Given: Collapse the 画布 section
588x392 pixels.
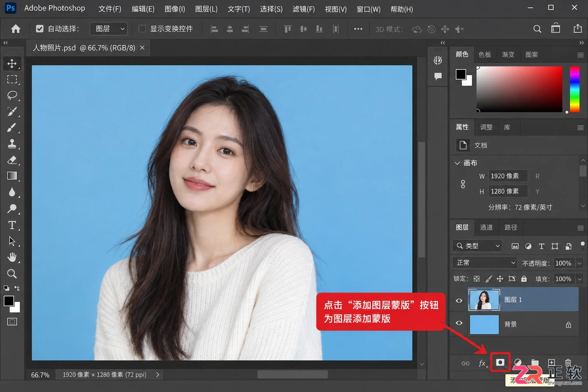Looking at the screenshot, I should coord(457,163).
